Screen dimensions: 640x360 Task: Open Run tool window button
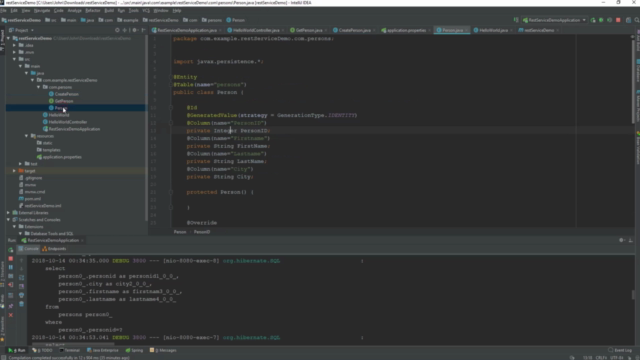(17, 350)
